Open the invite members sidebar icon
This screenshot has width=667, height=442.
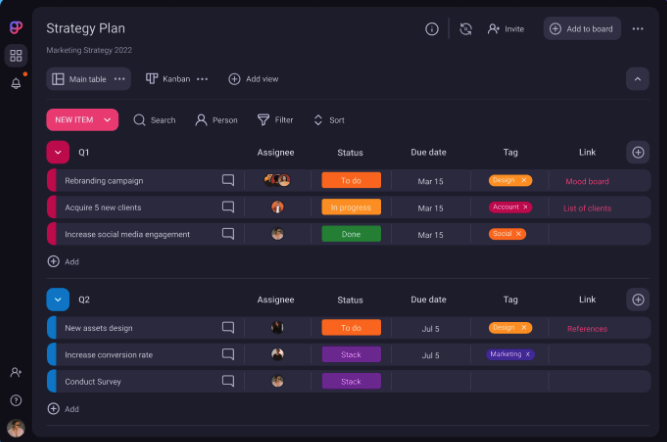click(15, 372)
